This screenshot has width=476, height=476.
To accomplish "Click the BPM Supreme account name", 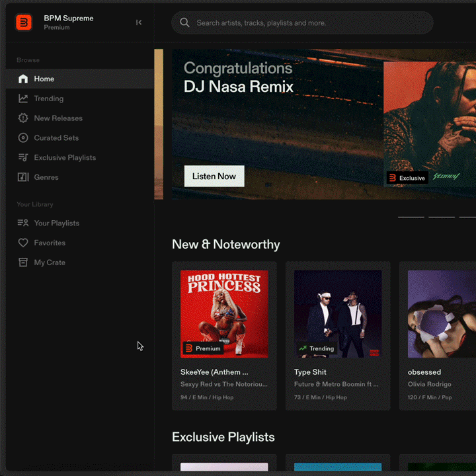I will 69,19.
